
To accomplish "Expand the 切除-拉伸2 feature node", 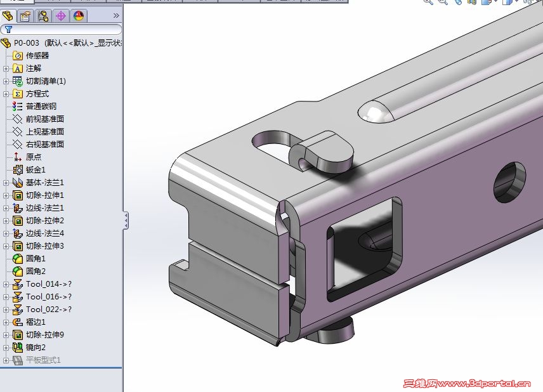I will pos(6,221).
